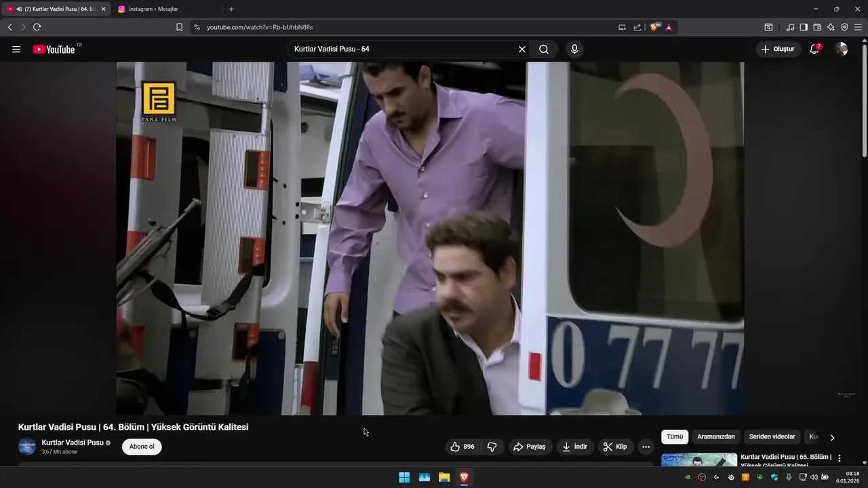Open the browser main menu

click(x=858, y=27)
